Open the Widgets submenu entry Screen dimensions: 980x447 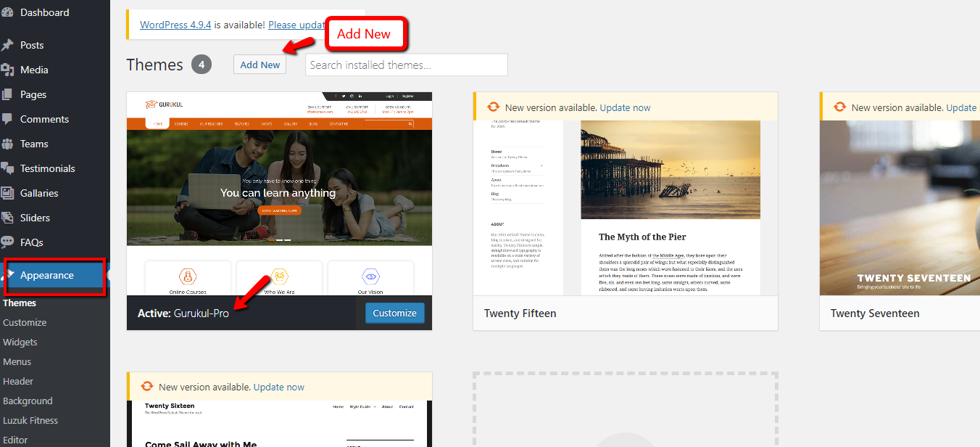[x=20, y=342]
